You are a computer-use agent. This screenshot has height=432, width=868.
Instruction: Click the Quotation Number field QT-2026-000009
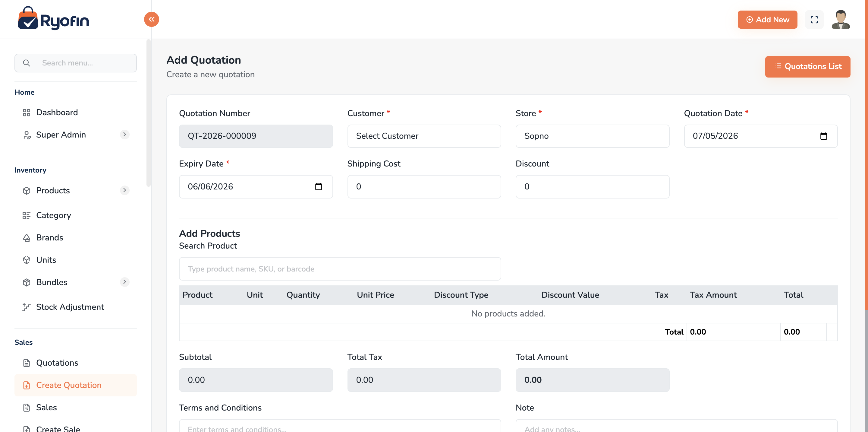tap(256, 136)
